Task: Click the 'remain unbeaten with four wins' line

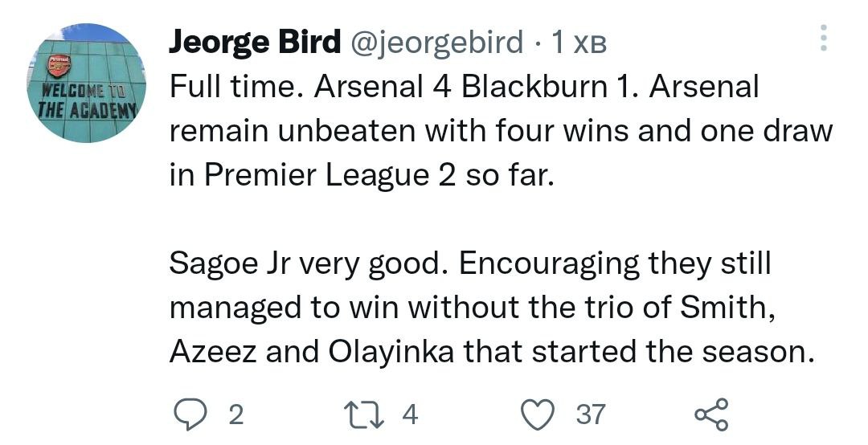Action: [x=378, y=132]
